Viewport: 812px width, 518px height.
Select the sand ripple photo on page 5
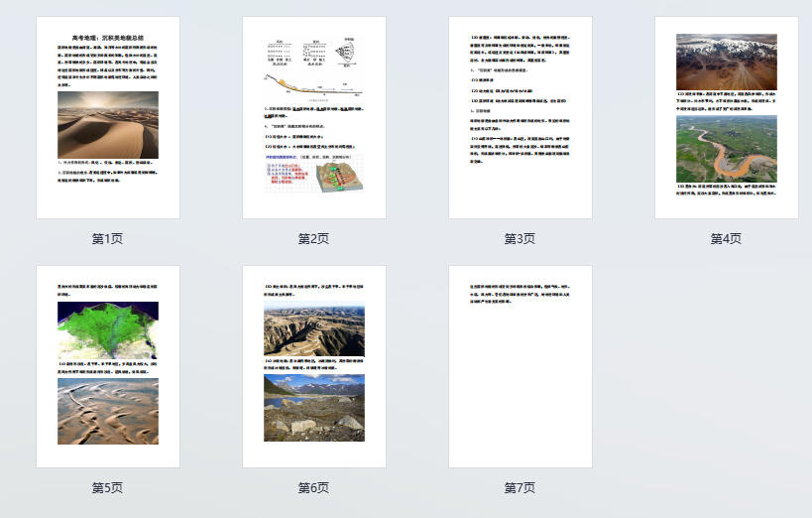[107, 411]
